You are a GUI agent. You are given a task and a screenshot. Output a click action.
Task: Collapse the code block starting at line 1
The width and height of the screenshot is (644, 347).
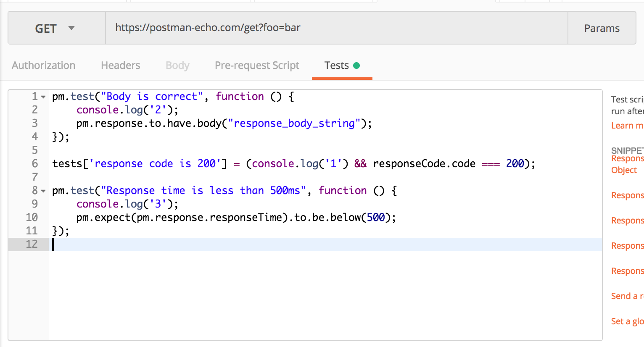43,97
